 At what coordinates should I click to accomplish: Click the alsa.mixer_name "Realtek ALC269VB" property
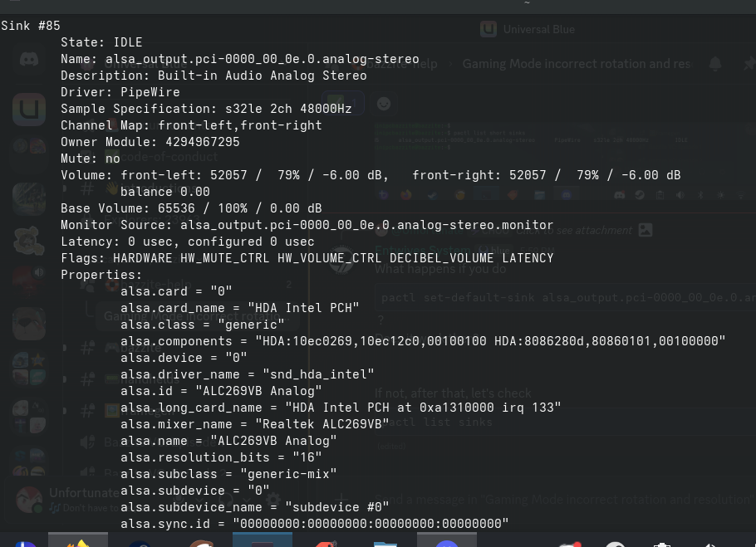click(x=254, y=424)
